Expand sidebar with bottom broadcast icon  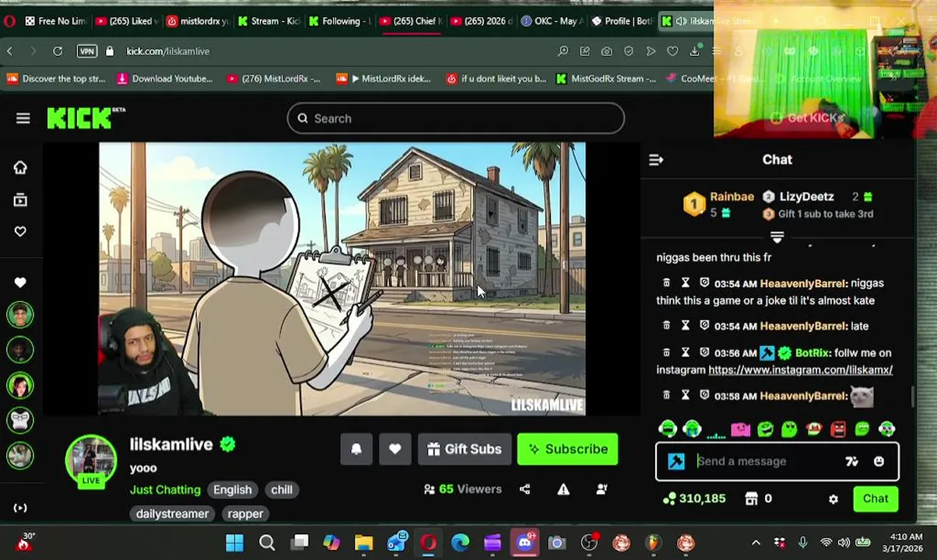tap(20, 508)
